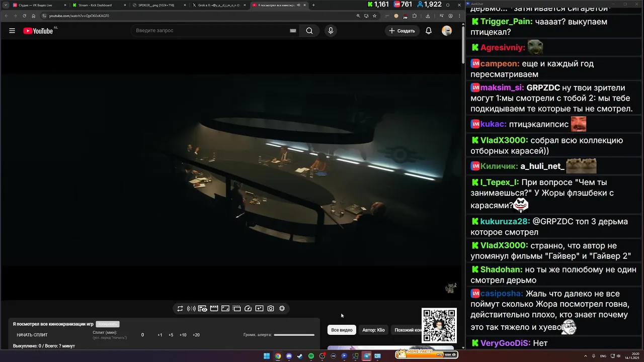Click the Копировать button beside the video title
The image size is (644, 362).
pyautogui.click(x=107, y=324)
